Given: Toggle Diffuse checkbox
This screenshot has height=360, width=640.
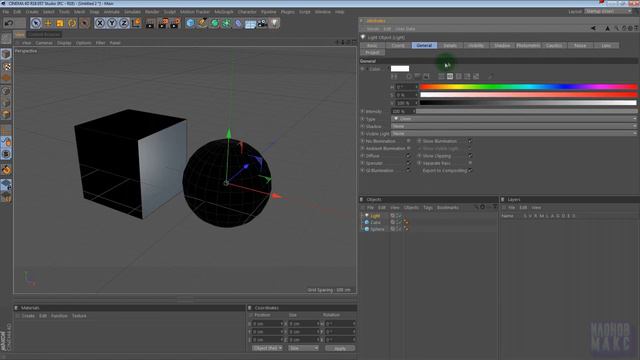Looking at the screenshot, I should coord(408,156).
